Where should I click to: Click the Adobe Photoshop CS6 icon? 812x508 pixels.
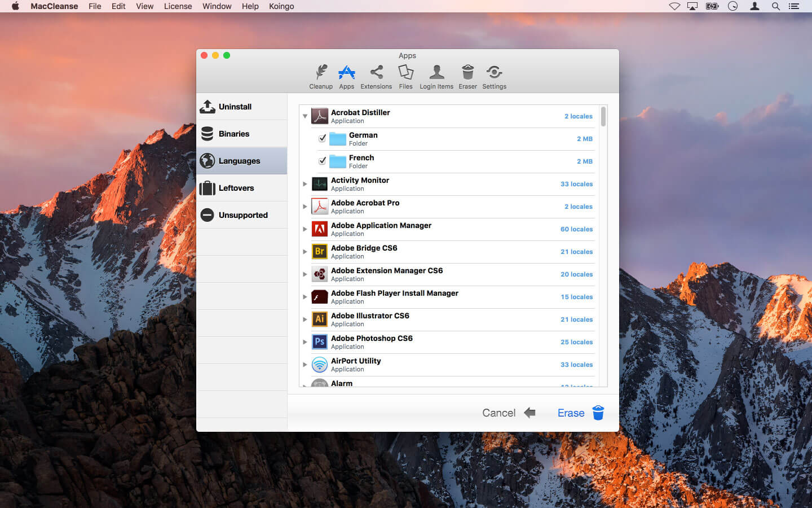pyautogui.click(x=320, y=342)
